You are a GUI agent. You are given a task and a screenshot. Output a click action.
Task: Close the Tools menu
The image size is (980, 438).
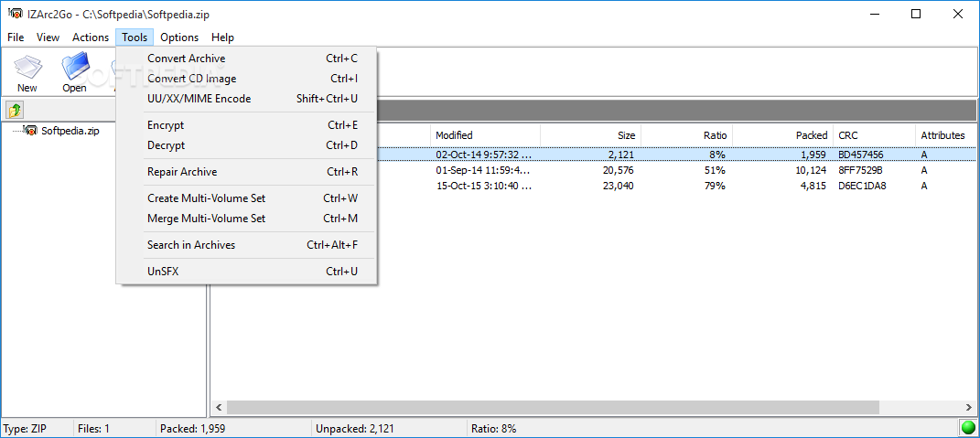[135, 37]
